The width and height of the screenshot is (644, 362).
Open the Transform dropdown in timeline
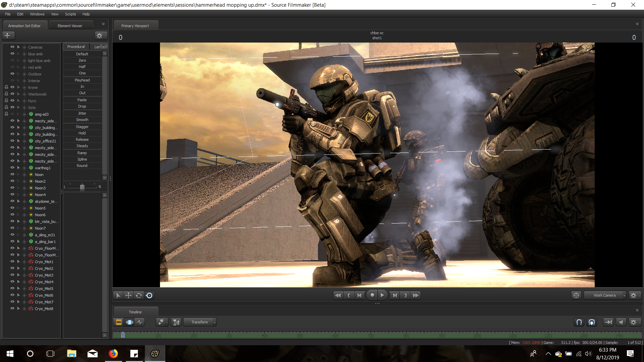click(200, 322)
